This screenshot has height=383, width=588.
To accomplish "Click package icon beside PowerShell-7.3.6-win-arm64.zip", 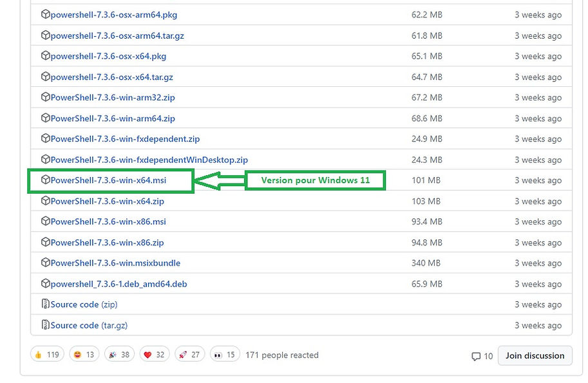I will point(45,118).
